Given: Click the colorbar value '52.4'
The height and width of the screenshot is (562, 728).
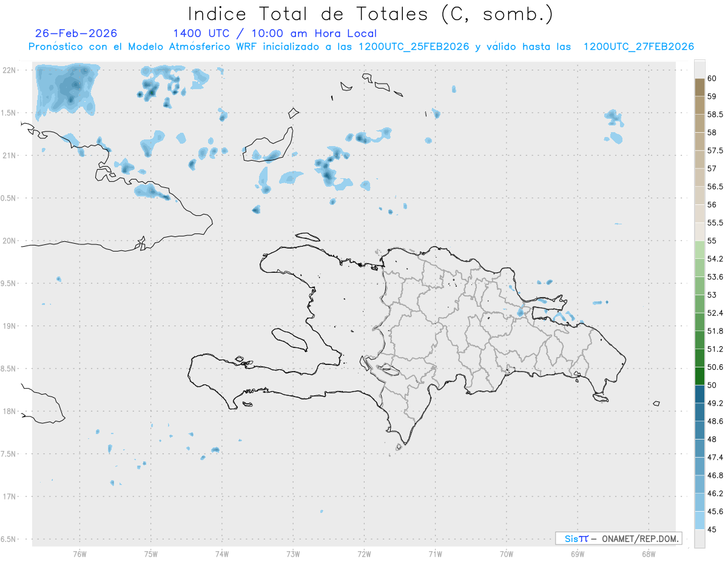Looking at the screenshot, I should pos(715,313).
